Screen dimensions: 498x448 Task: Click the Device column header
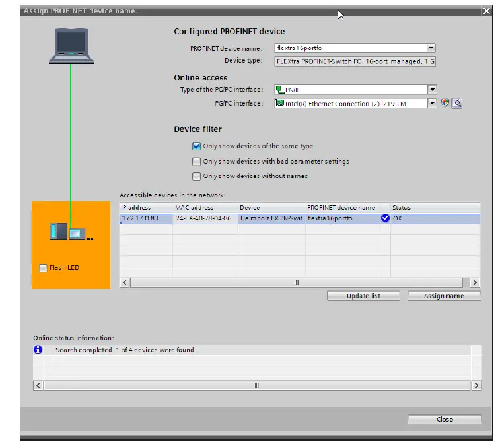(x=271, y=207)
